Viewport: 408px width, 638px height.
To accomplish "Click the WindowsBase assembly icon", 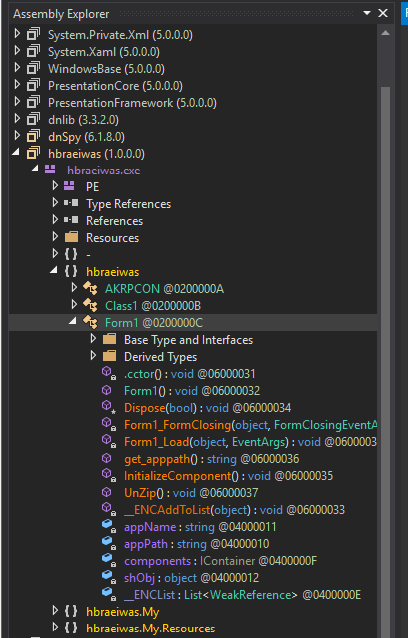I will pos(34,68).
